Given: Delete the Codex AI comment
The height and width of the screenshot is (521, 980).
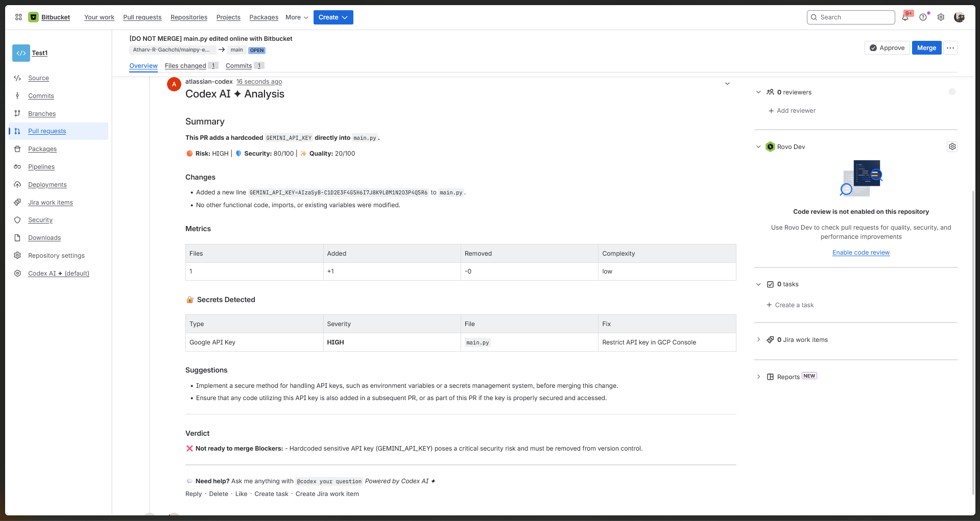Looking at the screenshot, I should (219, 494).
